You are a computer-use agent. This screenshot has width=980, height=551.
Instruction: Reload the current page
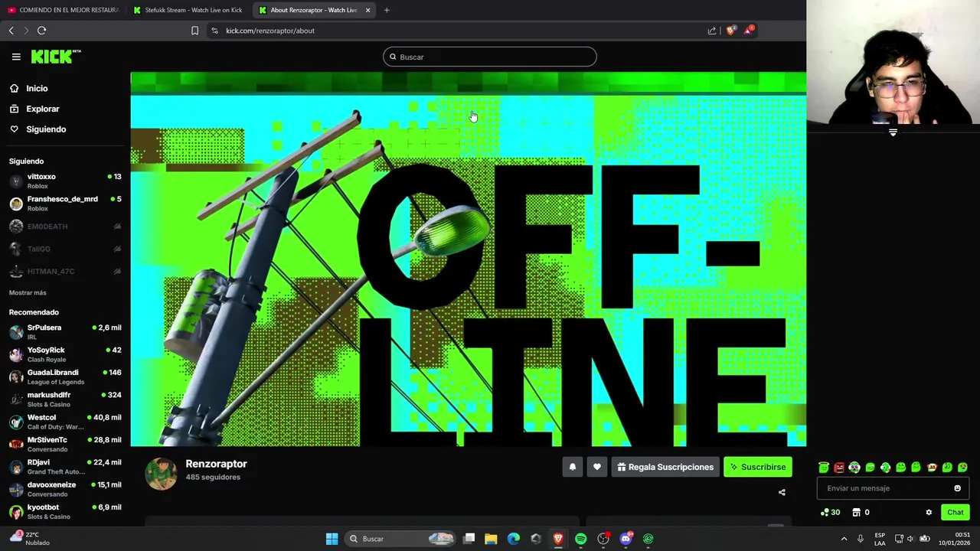[x=42, y=31]
